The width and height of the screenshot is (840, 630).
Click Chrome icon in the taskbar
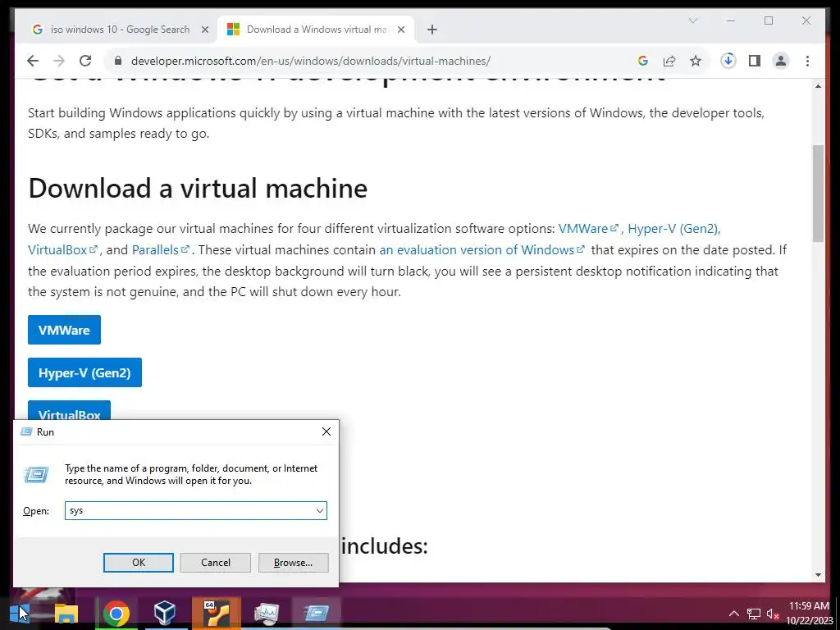click(x=116, y=614)
